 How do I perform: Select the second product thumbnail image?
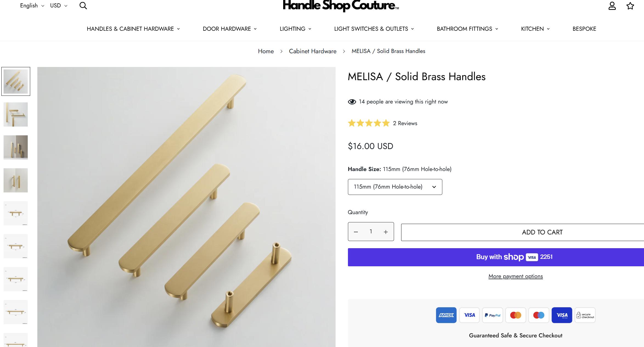coord(16,114)
